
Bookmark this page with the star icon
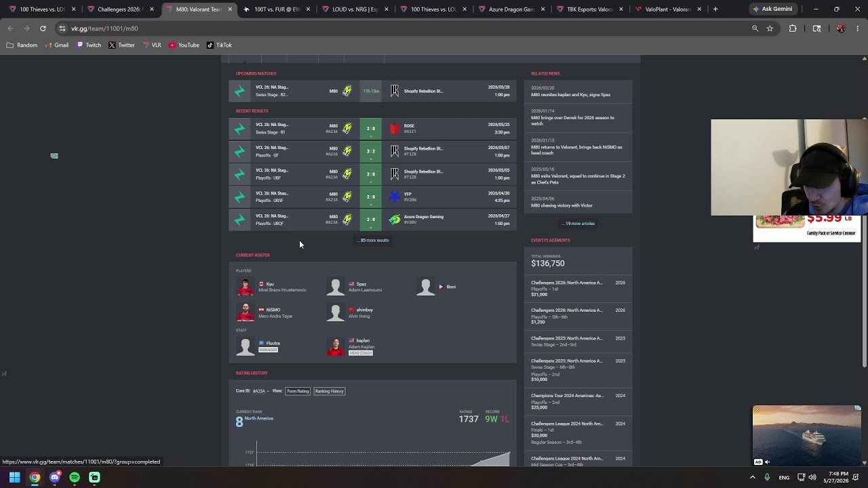coord(770,28)
